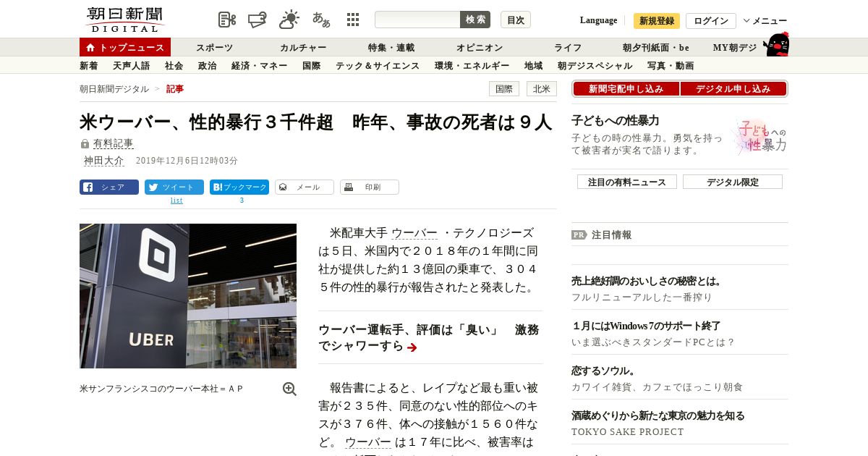The width and height of the screenshot is (868, 456).
Task: Click the 北米 category tag
Action: (x=542, y=89)
